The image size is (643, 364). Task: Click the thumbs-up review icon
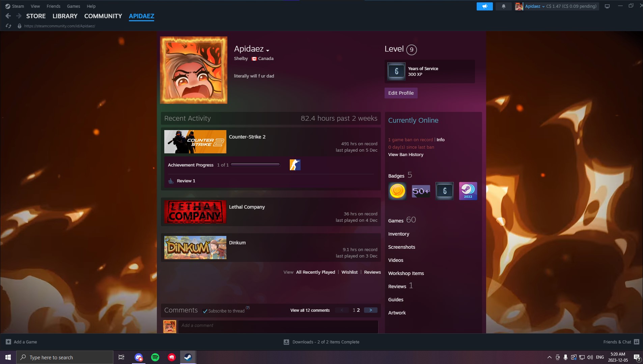click(x=171, y=181)
